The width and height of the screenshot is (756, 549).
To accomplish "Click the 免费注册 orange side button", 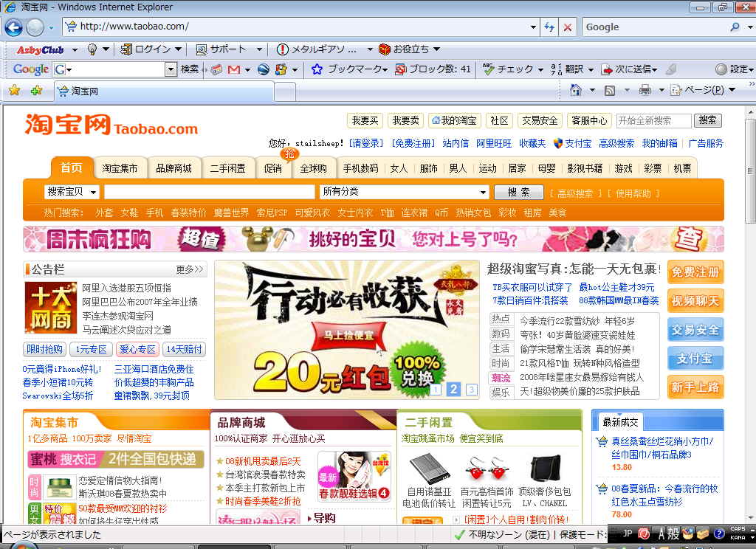I will 695,272.
